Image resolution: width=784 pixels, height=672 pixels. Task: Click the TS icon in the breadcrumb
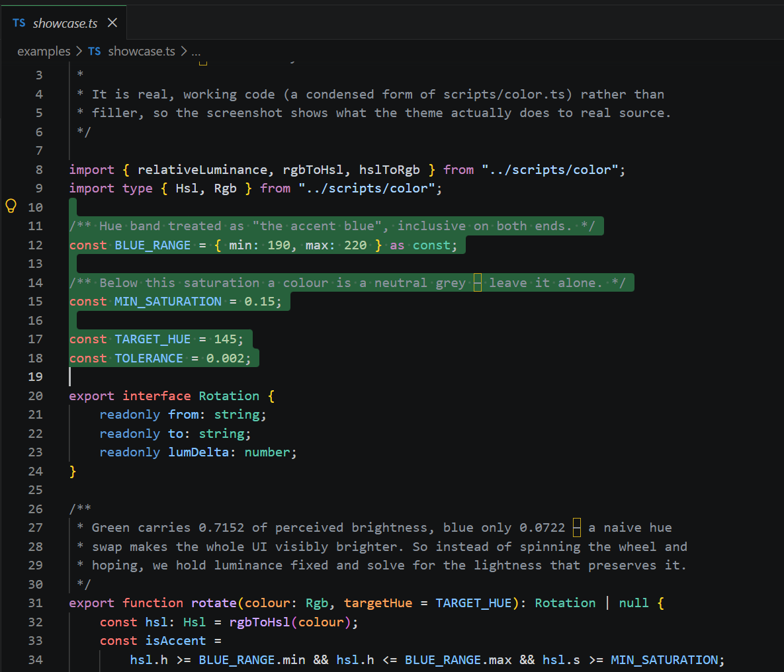[x=95, y=52]
